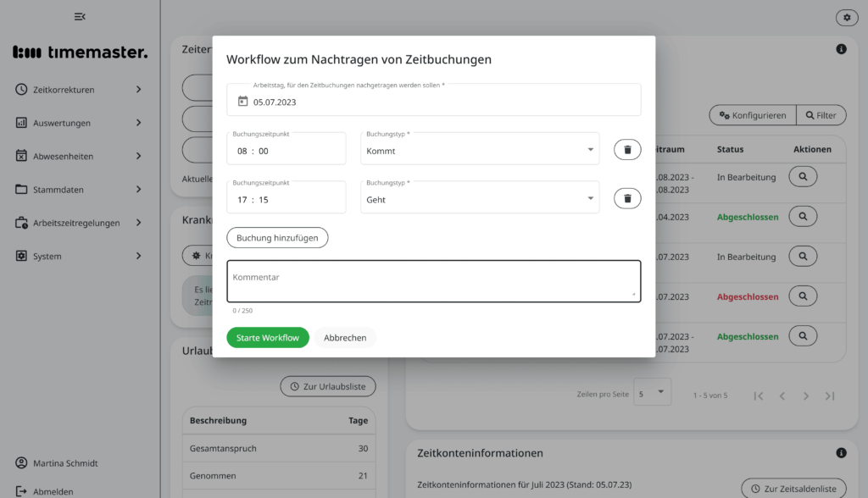Click the System icon in the sidebar
868x498 pixels.
[x=20, y=255]
